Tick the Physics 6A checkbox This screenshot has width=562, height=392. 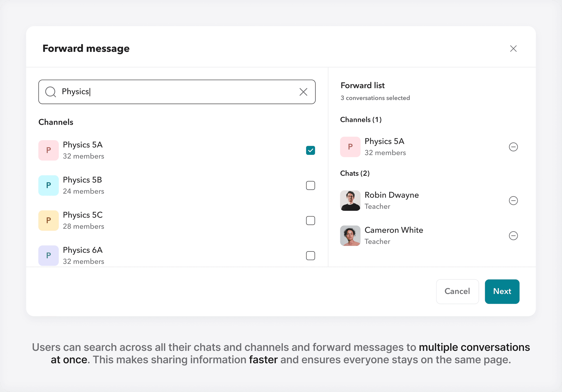point(310,256)
